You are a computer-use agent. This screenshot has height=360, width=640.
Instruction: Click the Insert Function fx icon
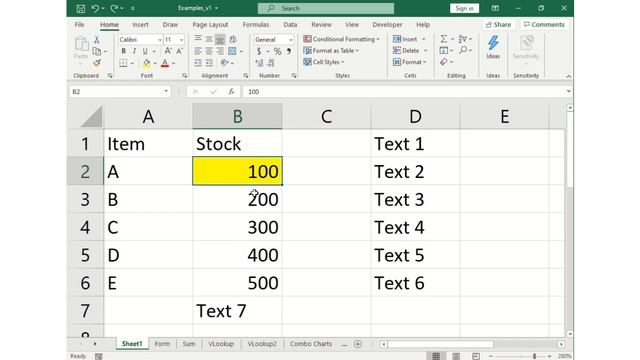tap(231, 91)
